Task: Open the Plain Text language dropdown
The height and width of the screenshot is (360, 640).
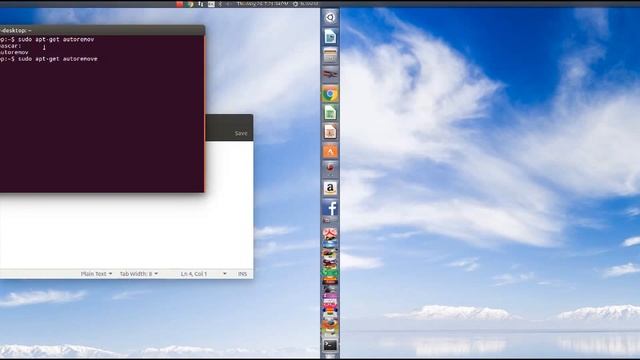Action: (x=96, y=274)
